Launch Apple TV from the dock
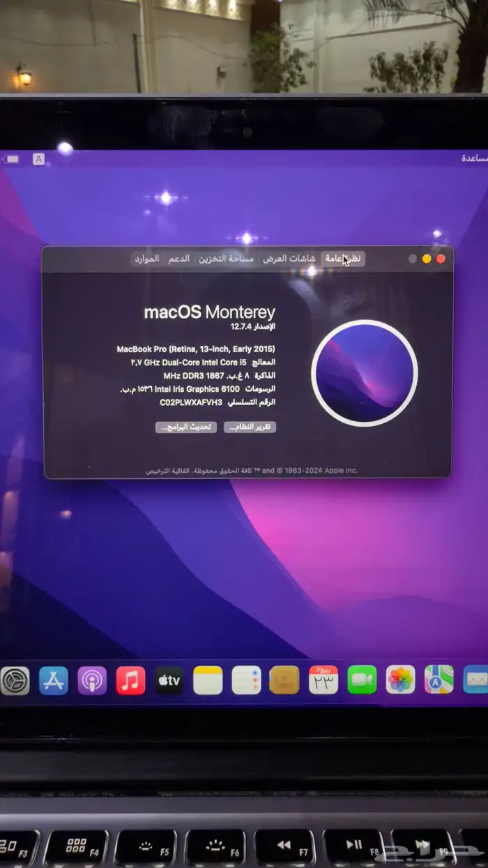Viewport: 488px width, 868px height. [169, 680]
